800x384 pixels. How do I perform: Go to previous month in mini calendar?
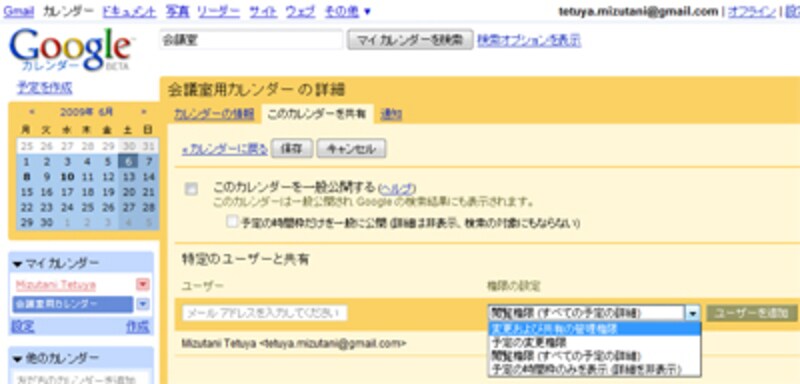pos(32,112)
